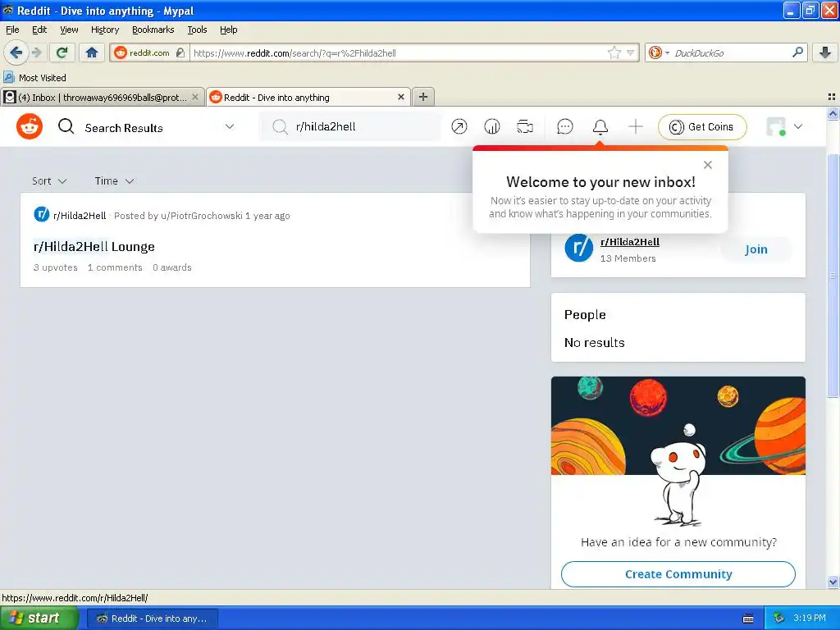Expand the Search Results navigation chevron
The height and width of the screenshot is (630, 840).
coord(230,127)
